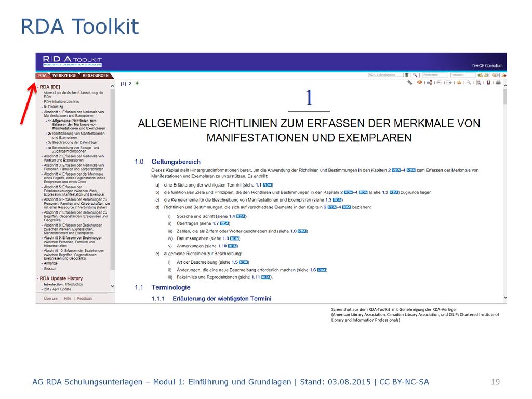Open 'Vorwort zur deutschen Übersetzung der RDA'
This screenshot has height=399, width=532.
tap(74, 95)
